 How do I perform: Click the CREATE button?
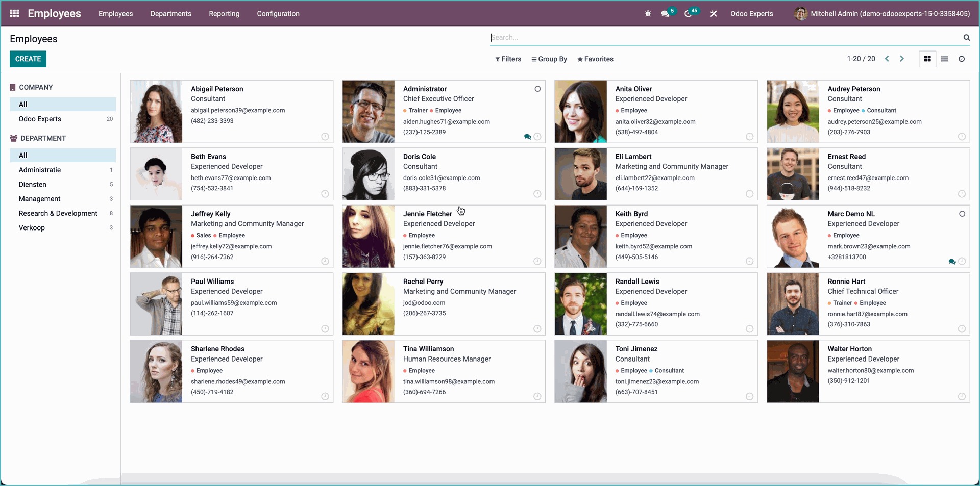pyautogui.click(x=28, y=59)
